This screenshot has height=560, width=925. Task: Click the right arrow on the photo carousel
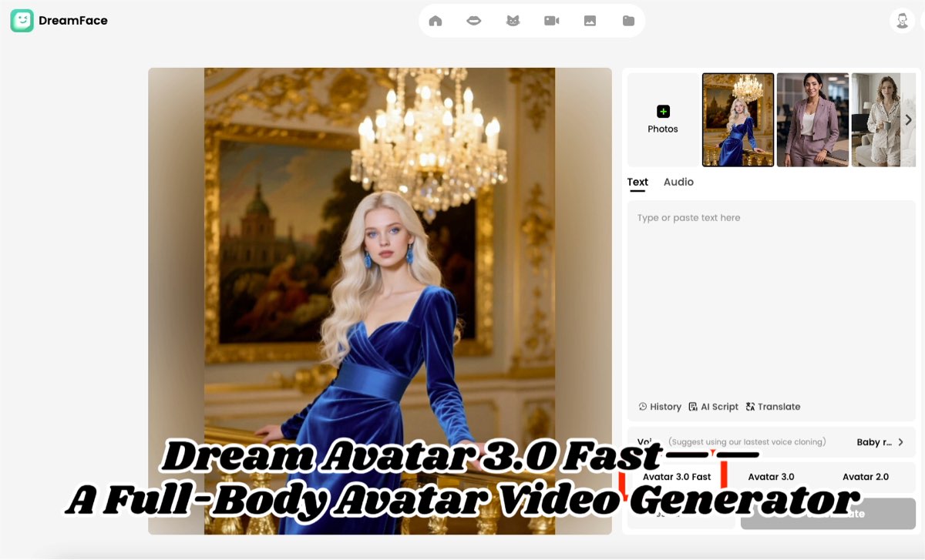click(908, 120)
